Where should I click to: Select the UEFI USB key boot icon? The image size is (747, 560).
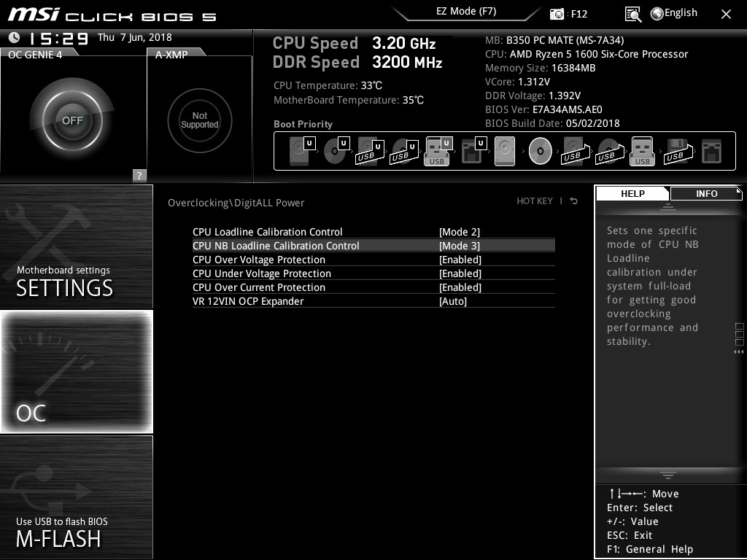coord(438,151)
